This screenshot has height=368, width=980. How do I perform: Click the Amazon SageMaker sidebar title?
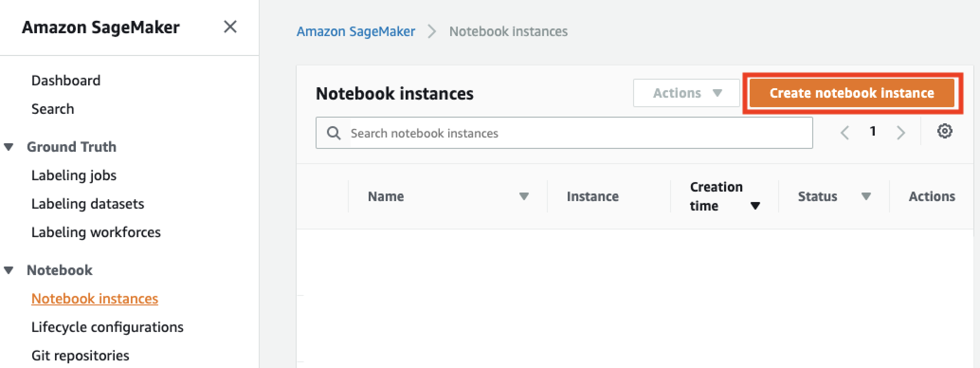tap(101, 27)
